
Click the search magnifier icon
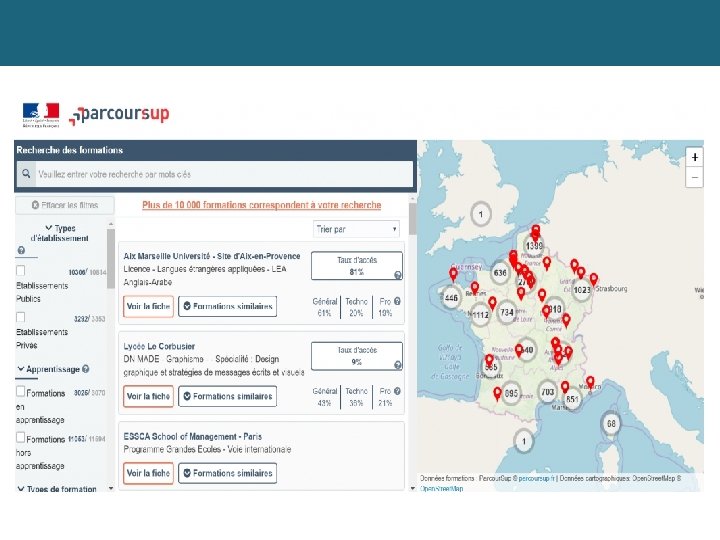tap(26, 174)
